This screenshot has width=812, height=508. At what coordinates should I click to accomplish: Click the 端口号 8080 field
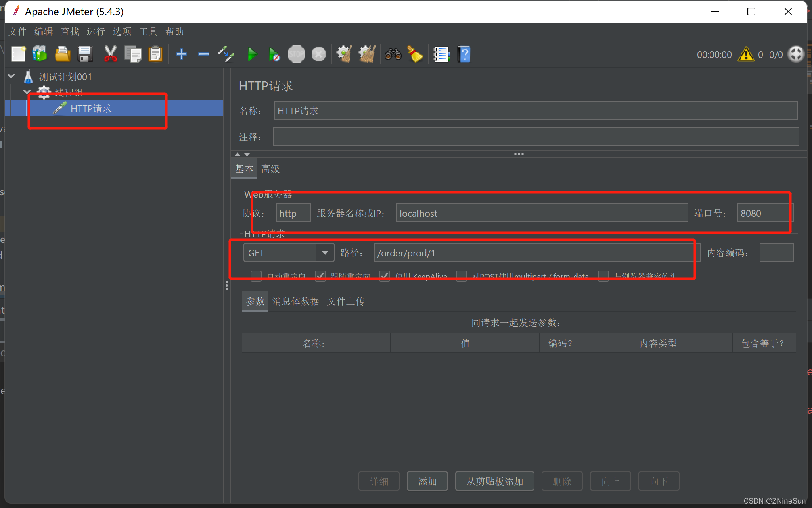tap(765, 213)
